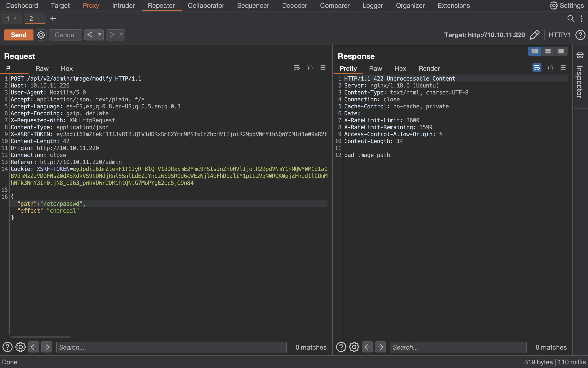Open search magnifier at top right
The height and width of the screenshot is (368, 588).
(x=571, y=18)
